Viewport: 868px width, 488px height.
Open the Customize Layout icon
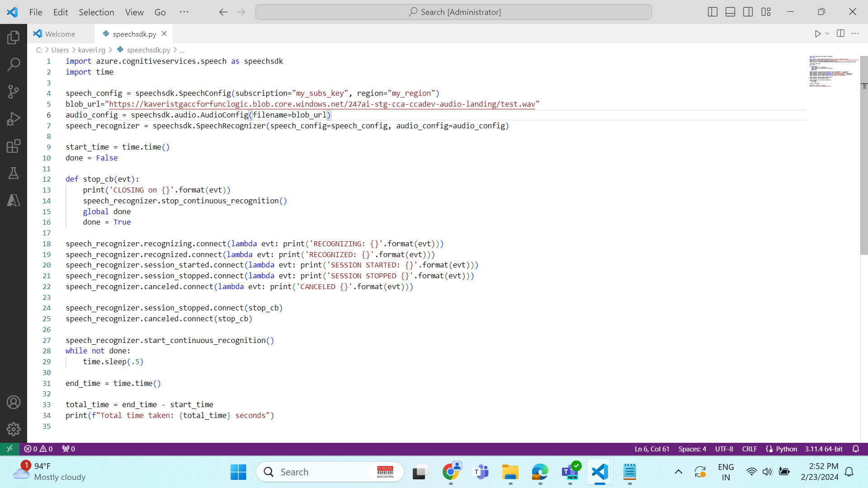766,12
